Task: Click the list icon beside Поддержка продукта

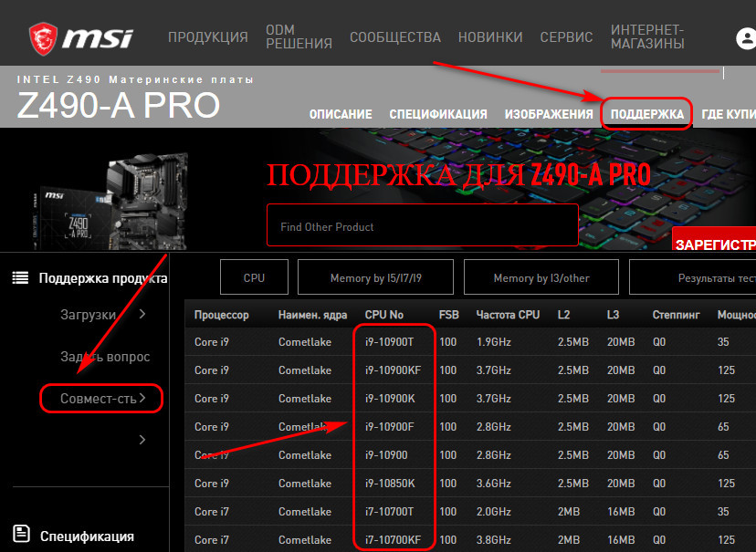Action: [20, 278]
